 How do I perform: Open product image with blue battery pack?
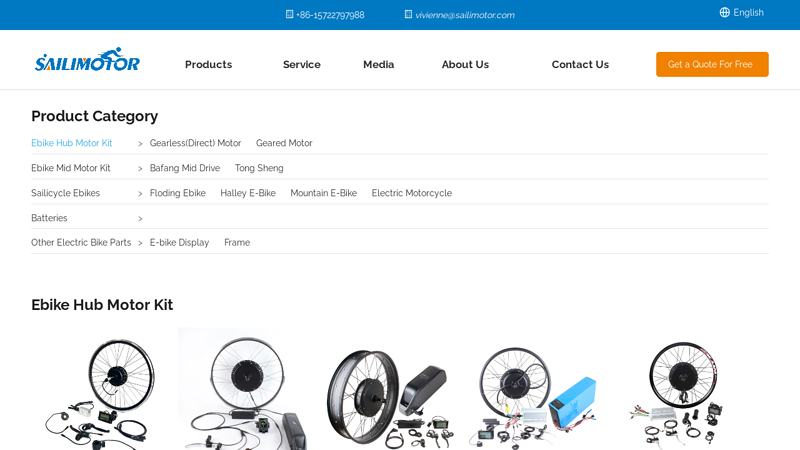pos(538,389)
